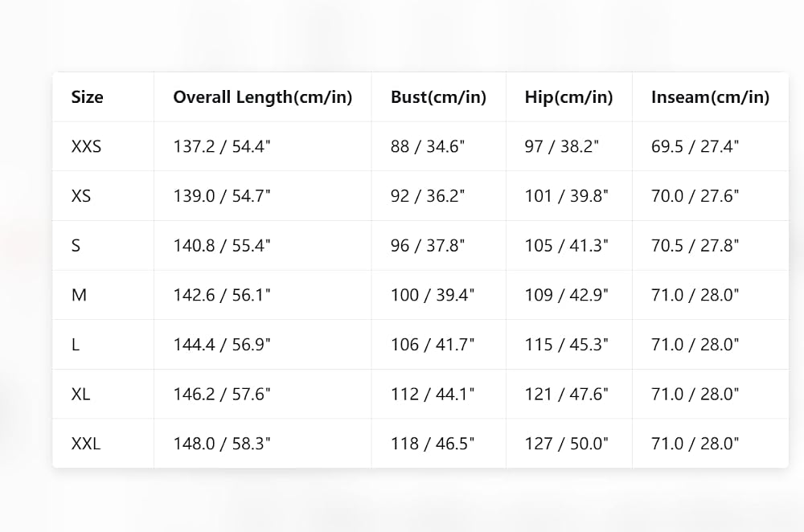Click the Hip(cm/in) column header
The height and width of the screenshot is (532, 804).
point(568,97)
